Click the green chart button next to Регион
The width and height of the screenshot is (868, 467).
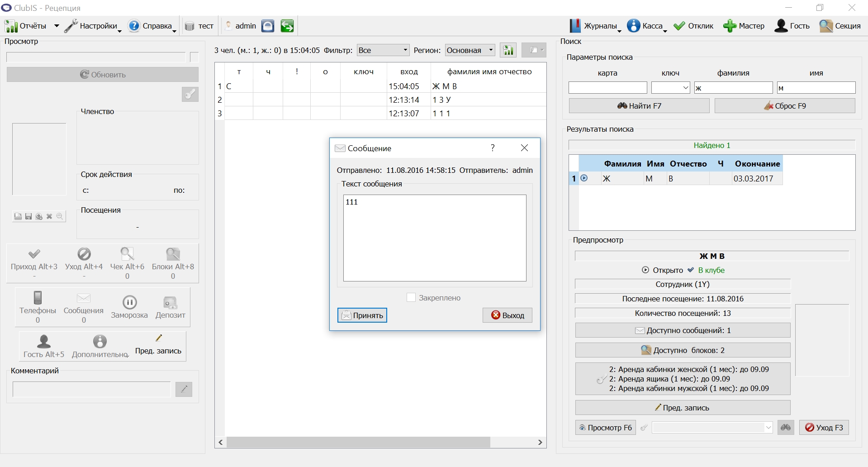click(508, 50)
